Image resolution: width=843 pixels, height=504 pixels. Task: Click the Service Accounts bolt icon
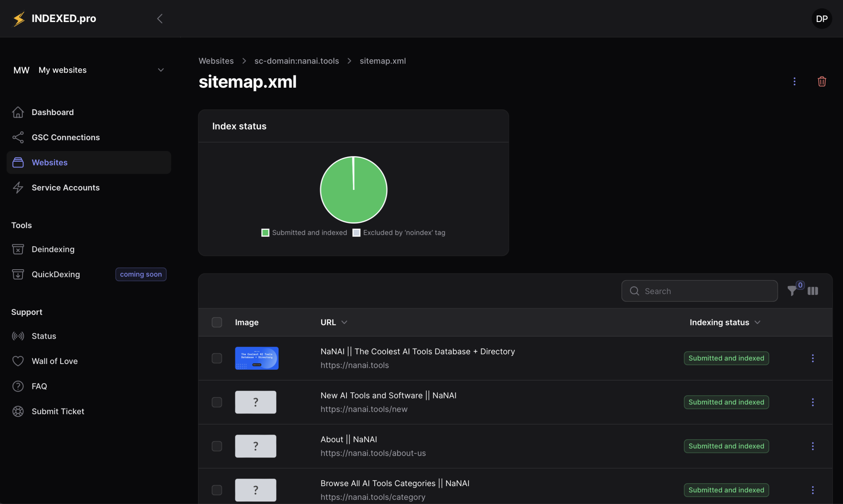(18, 188)
